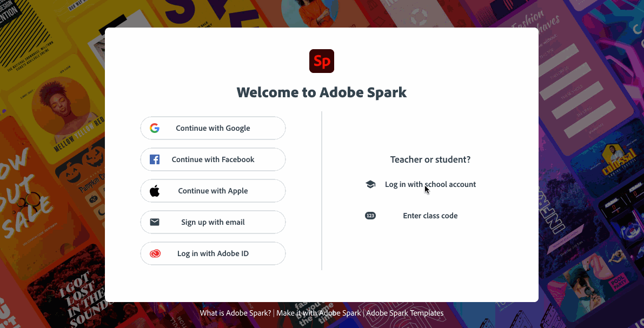Select Continue with Apple
The height and width of the screenshot is (328, 644).
click(213, 190)
